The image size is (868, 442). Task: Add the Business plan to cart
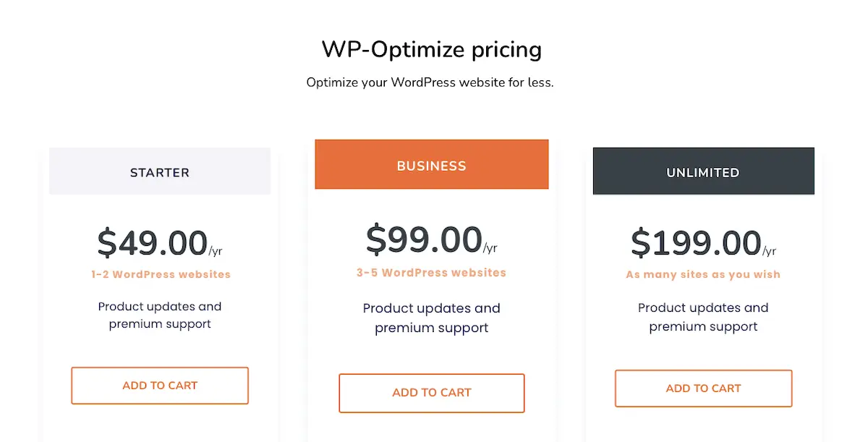pos(431,393)
